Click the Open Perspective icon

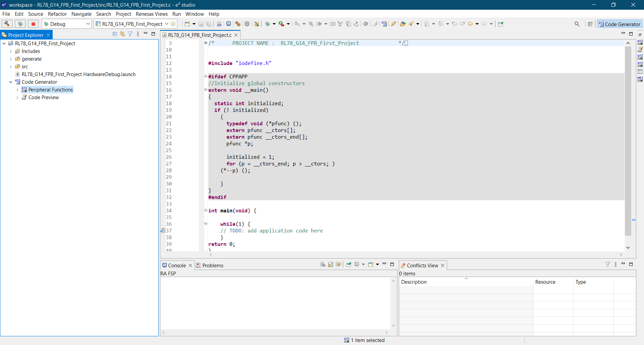[x=590, y=24]
